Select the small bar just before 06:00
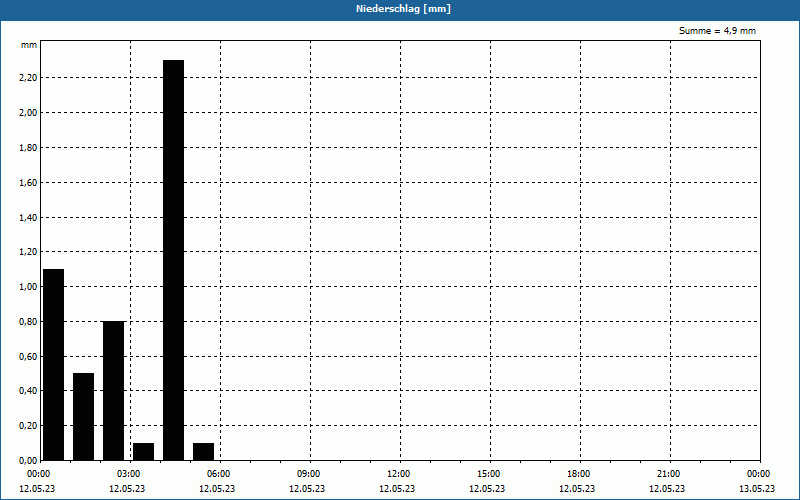 pyautogui.click(x=204, y=452)
